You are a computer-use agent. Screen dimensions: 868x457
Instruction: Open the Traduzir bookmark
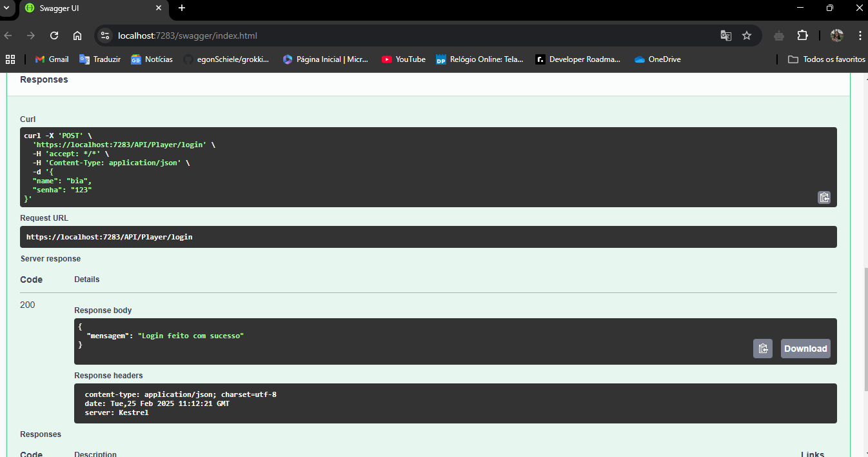pos(100,59)
